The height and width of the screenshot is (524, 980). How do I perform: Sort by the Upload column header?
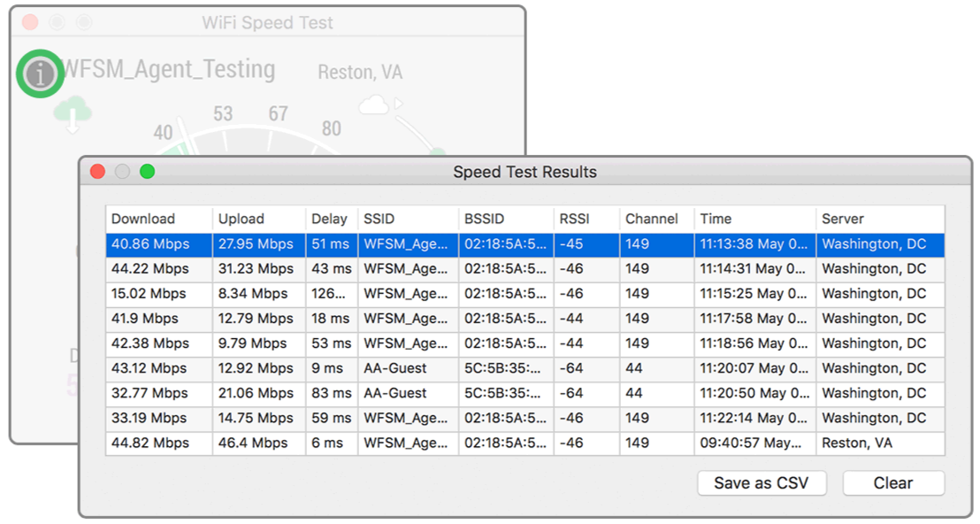(x=258, y=219)
